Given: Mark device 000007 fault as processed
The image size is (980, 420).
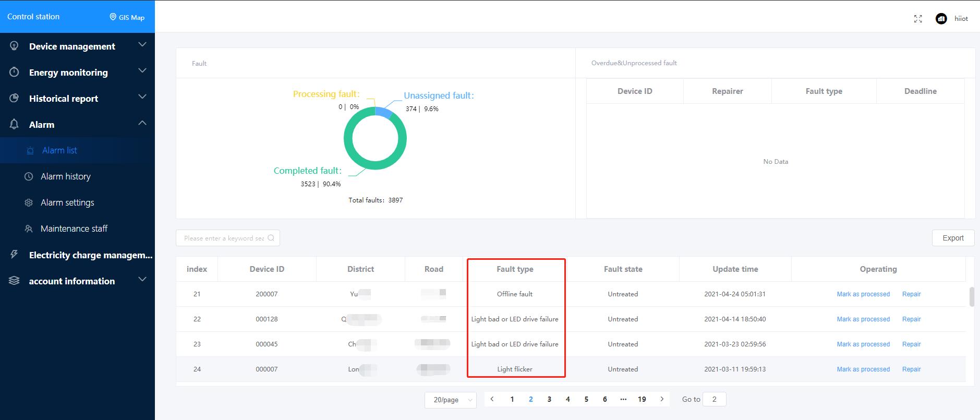Looking at the screenshot, I should pyautogui.click(x=863, y=369).
